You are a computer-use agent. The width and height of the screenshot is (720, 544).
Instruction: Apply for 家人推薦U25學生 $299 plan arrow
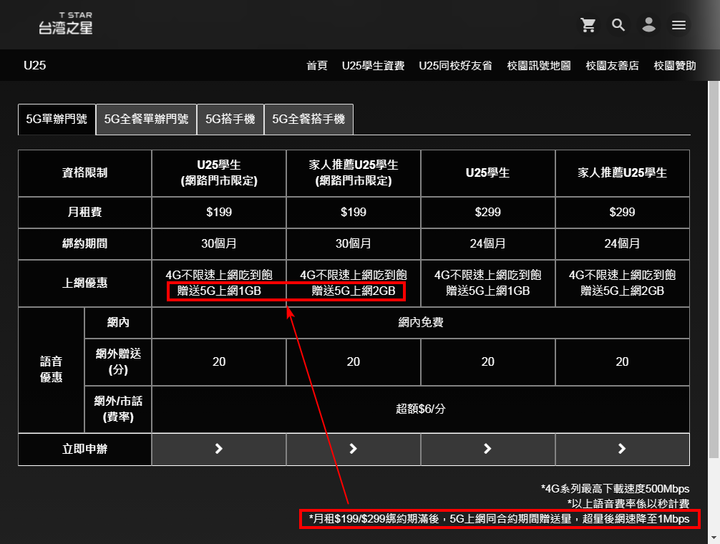tap(622, 449)
